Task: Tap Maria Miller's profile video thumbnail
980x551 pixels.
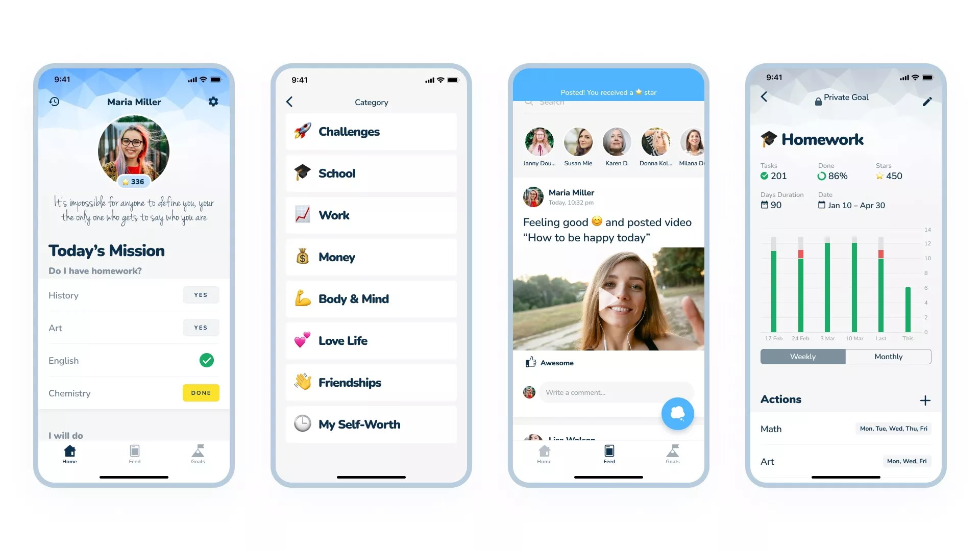Action: [x=608, y=298]
